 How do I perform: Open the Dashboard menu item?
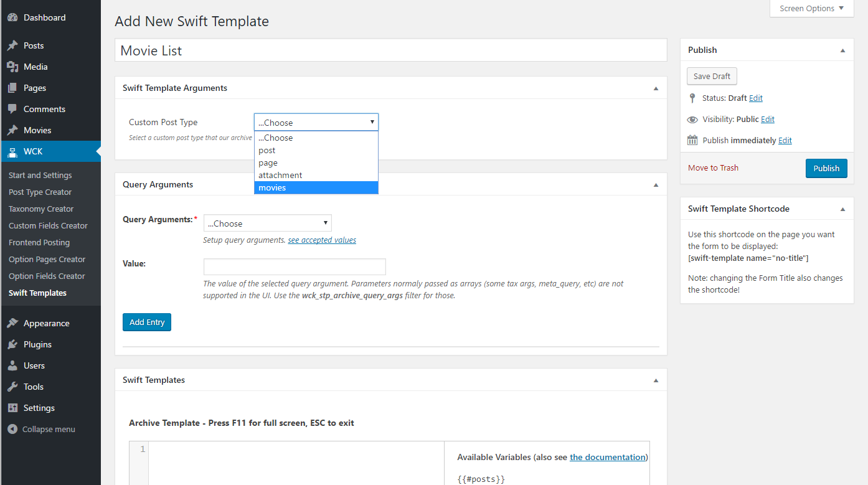50,17
